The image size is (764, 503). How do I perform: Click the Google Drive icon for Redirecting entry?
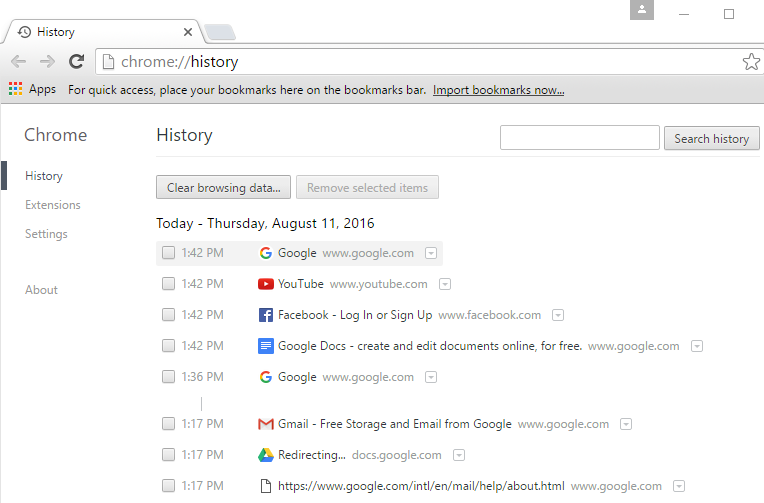point(266,455)
